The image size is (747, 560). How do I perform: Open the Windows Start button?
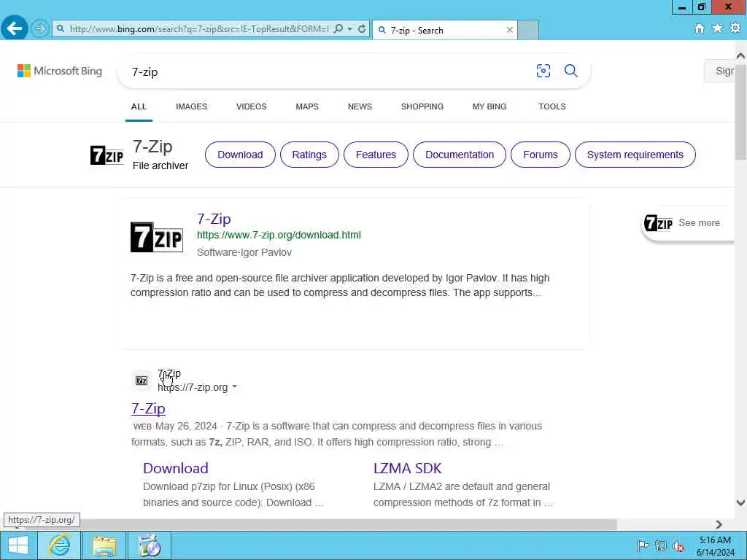click(18, 545)
